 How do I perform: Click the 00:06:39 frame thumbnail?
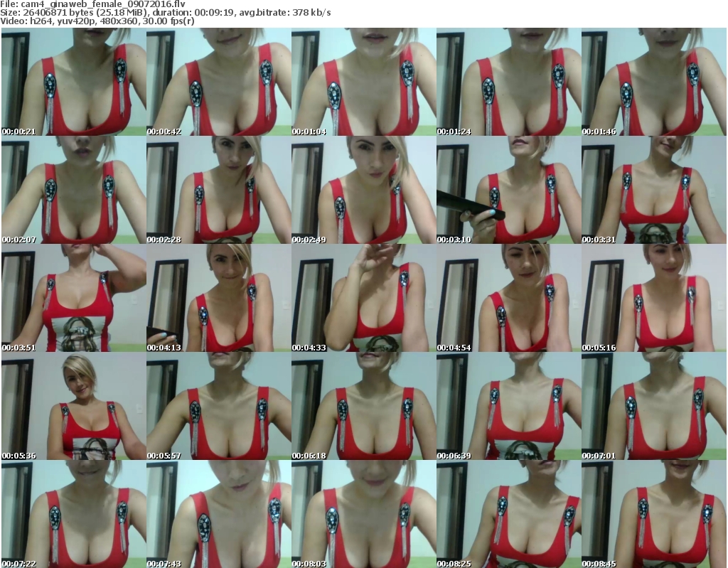coord(509,406)
